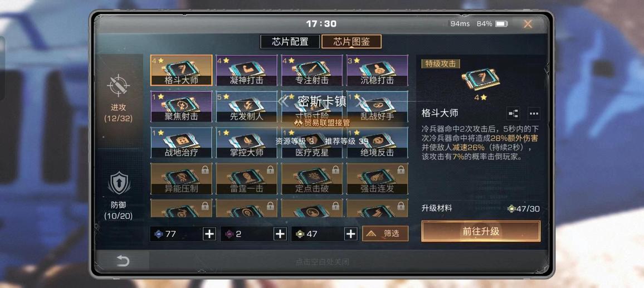Select the 进攻 attack chips category icon

118,86
